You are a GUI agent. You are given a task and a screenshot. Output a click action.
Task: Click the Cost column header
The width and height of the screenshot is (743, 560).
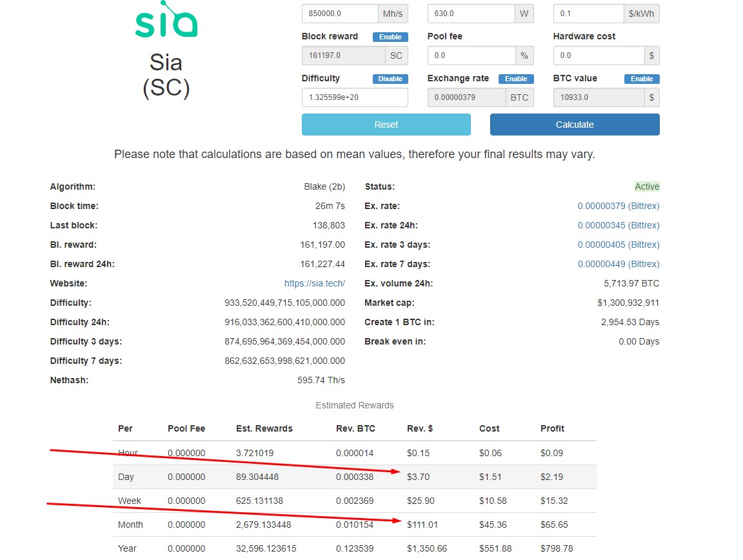coord(490,428)
